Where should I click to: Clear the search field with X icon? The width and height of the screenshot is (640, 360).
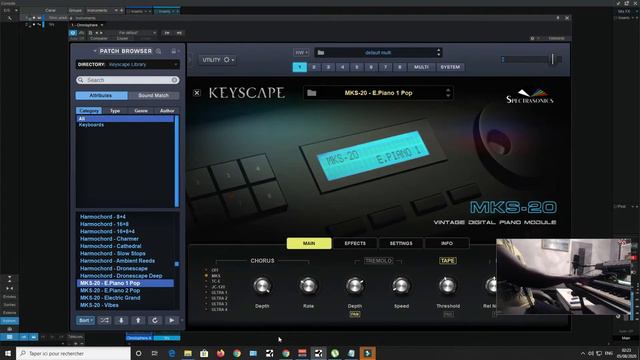point(174,80)
